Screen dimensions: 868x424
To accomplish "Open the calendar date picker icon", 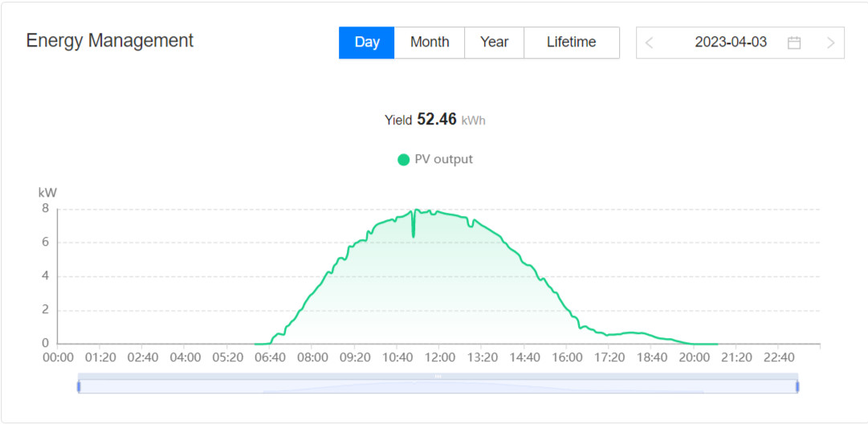I will coord(794,43).
